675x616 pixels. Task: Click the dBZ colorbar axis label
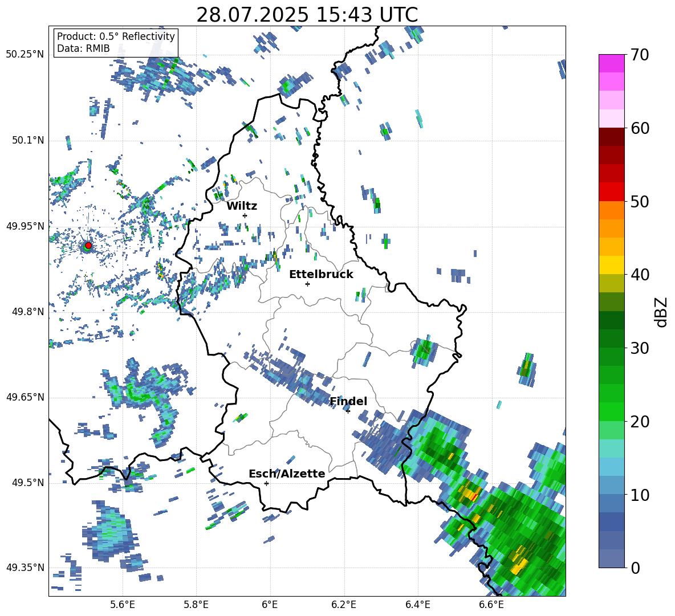click(x=662, y=312)
